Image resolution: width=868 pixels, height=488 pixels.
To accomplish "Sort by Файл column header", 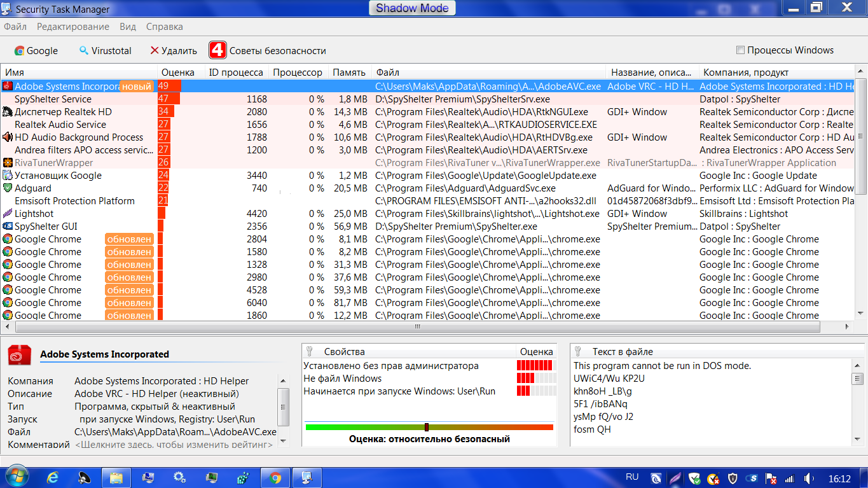I will click(488, 73).
